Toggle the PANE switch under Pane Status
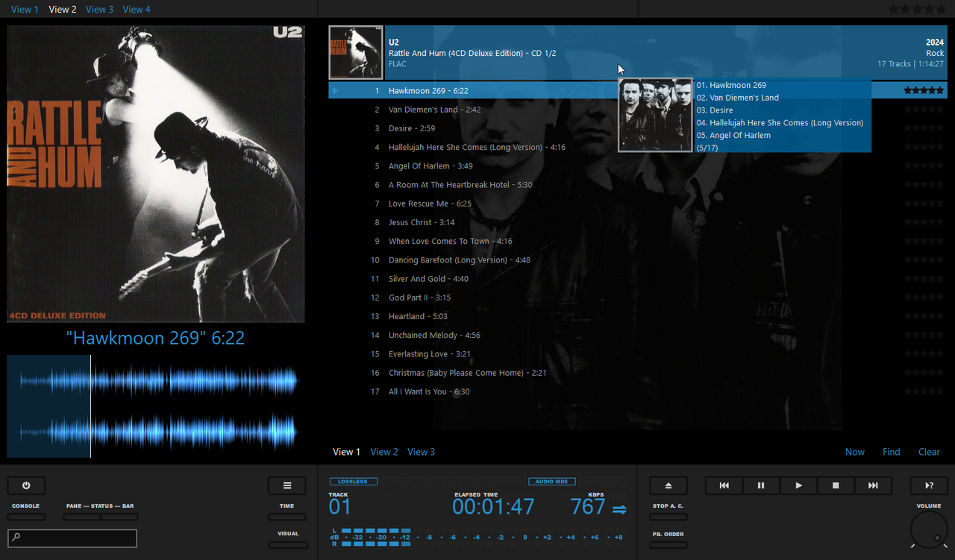The height and width of the screenshot is (560, 955). pyautogui.click(x=82, y=517)
